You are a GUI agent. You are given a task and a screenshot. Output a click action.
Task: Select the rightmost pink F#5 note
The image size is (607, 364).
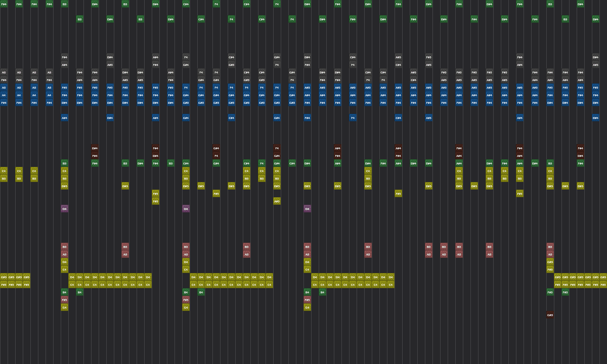tap(307, 300)
